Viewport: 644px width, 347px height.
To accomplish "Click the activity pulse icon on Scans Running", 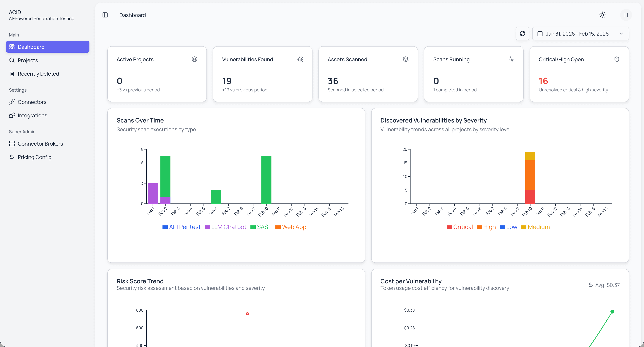I will (x=511, y=59).
